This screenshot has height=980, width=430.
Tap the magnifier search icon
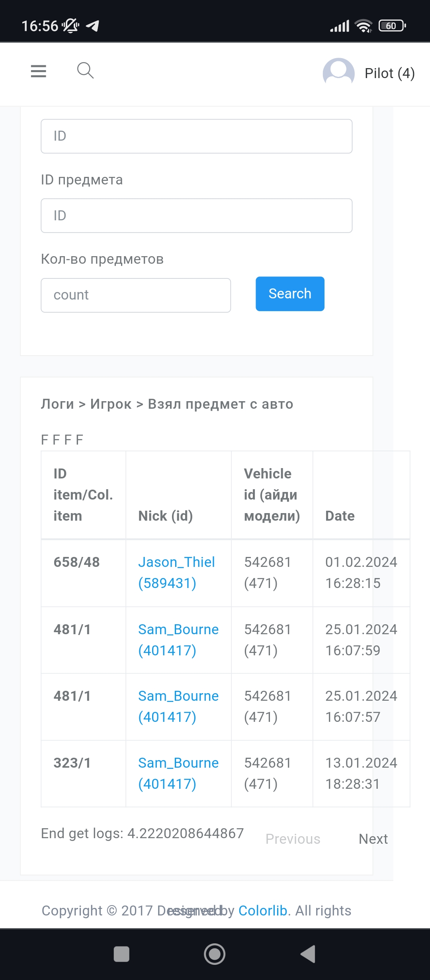(85, 71)
